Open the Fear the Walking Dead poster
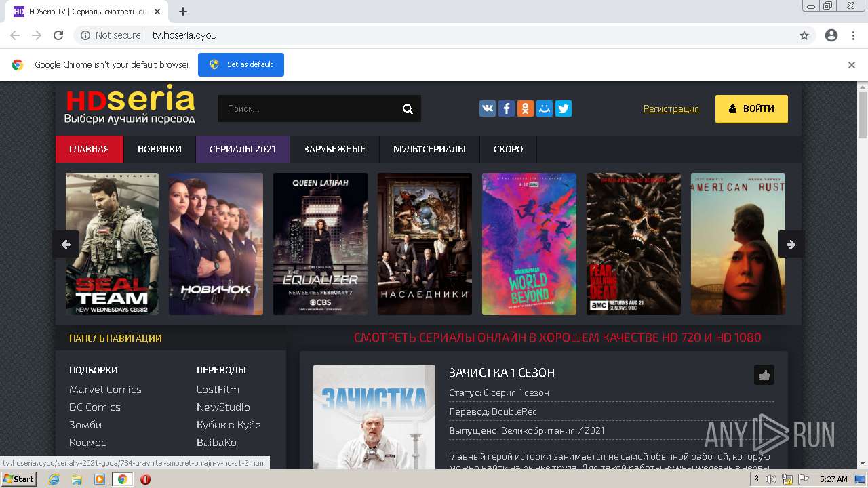Screen dimensions: 868x488 (633, 244)
